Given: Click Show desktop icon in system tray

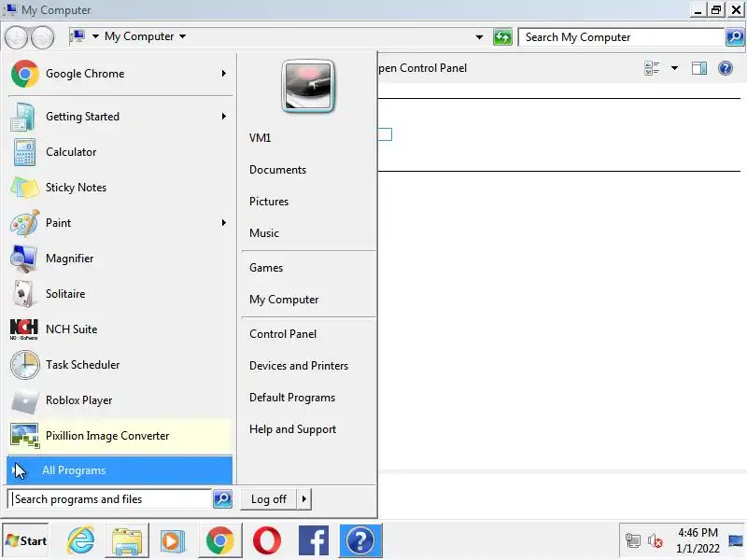Looking at the screenshot, I should tap(736, 540).
